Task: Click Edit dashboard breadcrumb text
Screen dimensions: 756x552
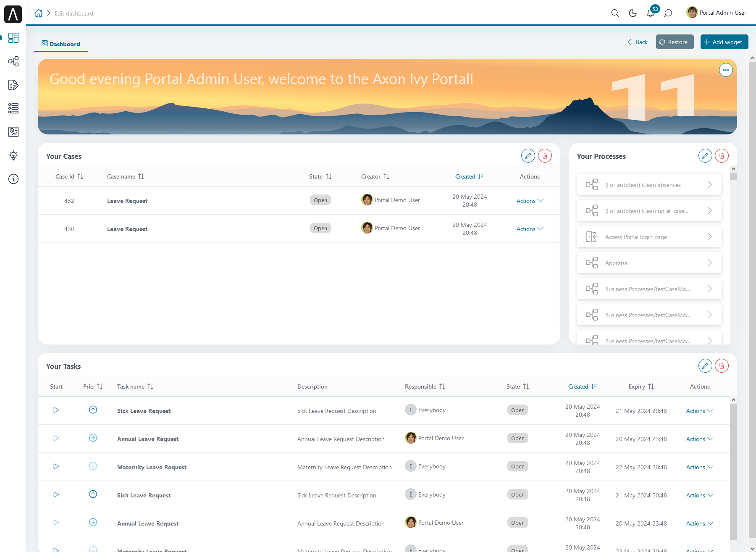Action: (74, 13)
